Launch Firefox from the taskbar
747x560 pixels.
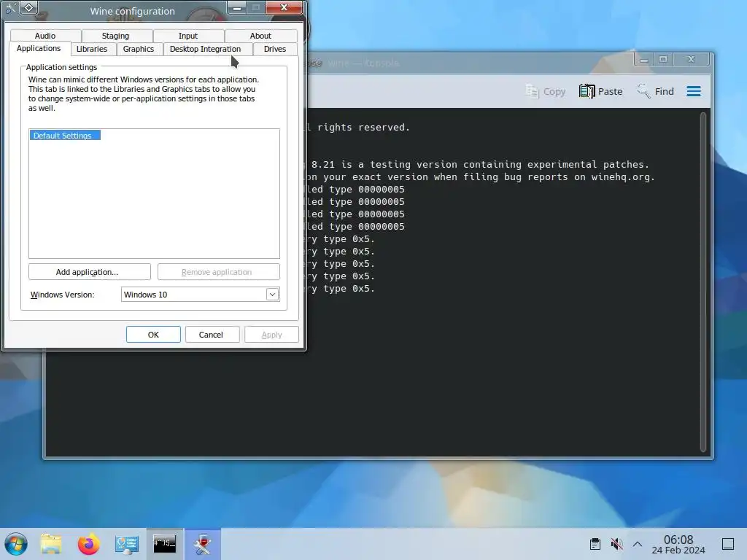[x=88, y=544]
